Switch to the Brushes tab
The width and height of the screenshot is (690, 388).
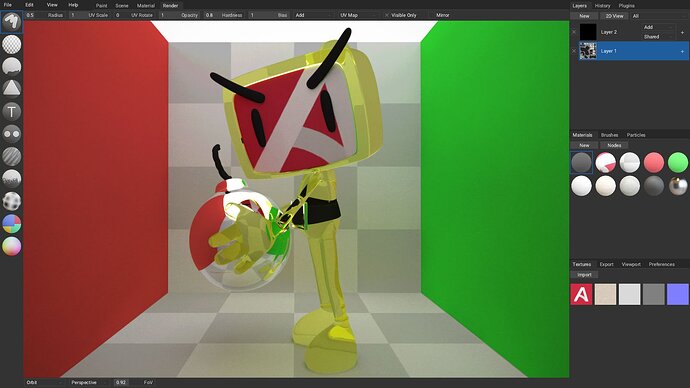point(609,135)
